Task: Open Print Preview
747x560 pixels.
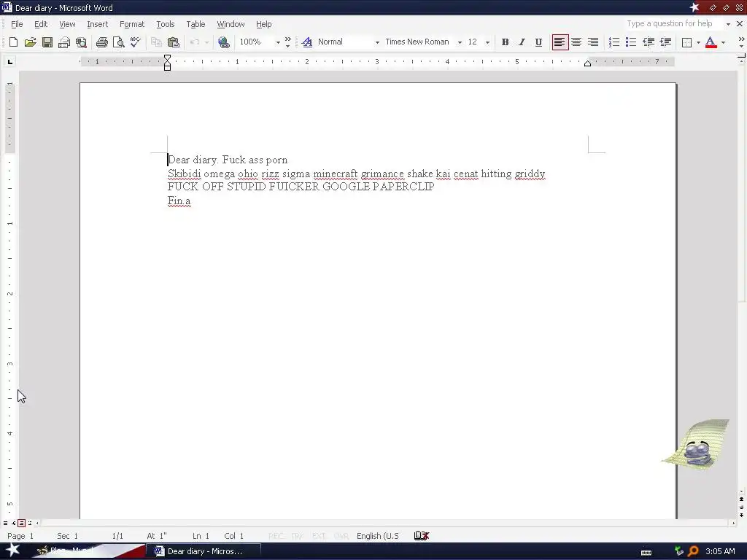Action: (118, 42)
